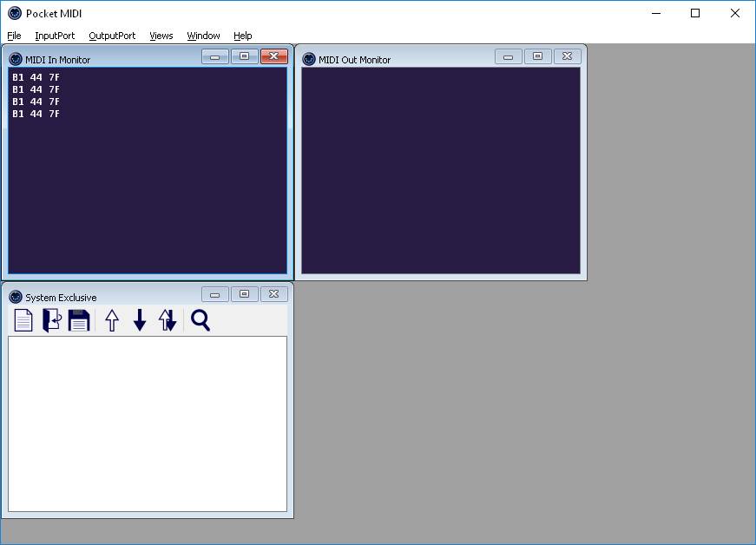Maximize the Pocket MIDI main window
This screenshot has height=545, width=756.
(x=695, y=14)
